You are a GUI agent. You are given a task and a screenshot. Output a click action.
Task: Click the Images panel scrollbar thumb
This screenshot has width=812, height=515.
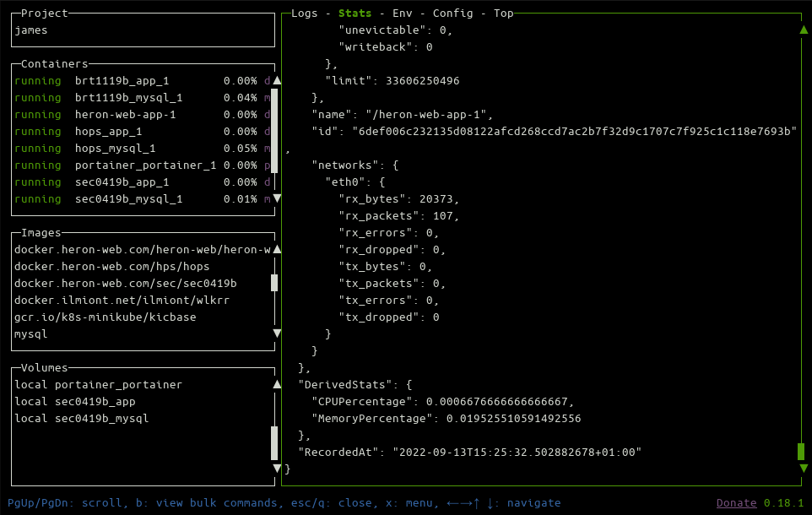click(x=274, y=283)
